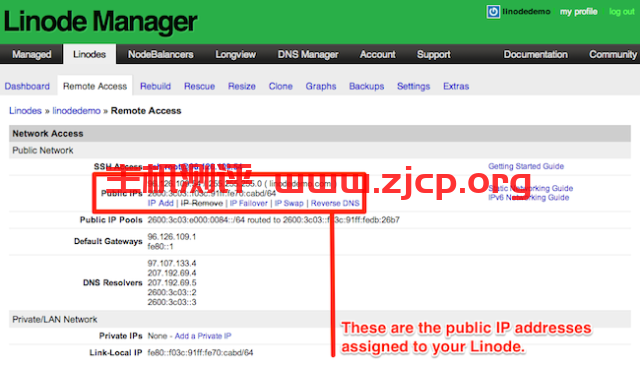The image size is (640, 366).
Task: Open my profile link
Action: pos(578,12)
